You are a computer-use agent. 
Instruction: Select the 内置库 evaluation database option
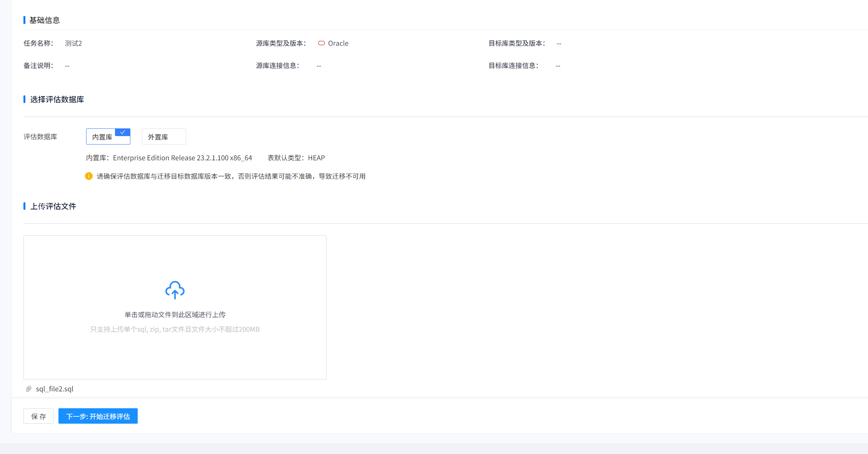pyautogui.click(x=103, y=137)
